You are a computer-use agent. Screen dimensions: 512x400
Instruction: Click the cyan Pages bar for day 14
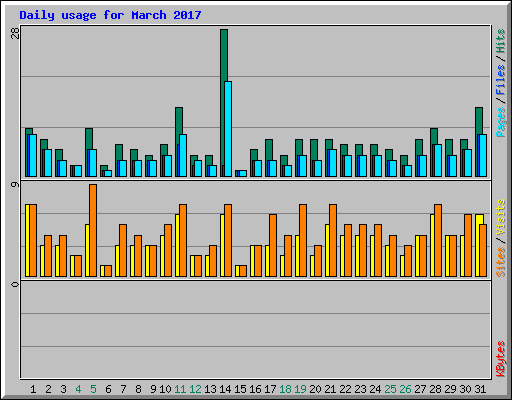pos(228,129)
